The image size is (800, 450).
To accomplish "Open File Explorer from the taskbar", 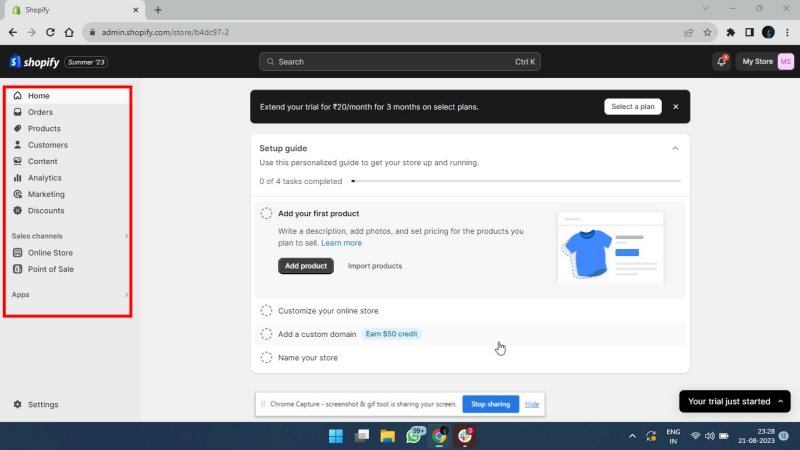I will pos(388,436).
